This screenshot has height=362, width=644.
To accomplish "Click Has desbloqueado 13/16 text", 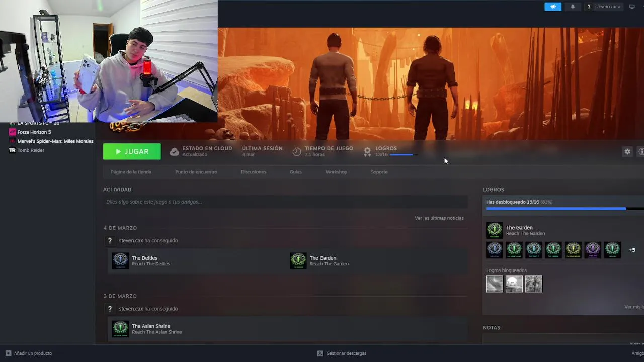I will tap(512, 202).
